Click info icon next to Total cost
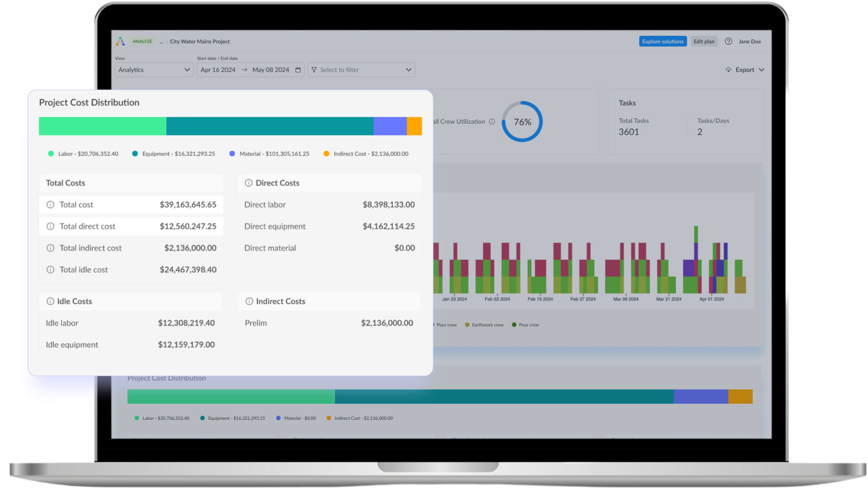This screenshot has height=488, width=868. point(51,205)
